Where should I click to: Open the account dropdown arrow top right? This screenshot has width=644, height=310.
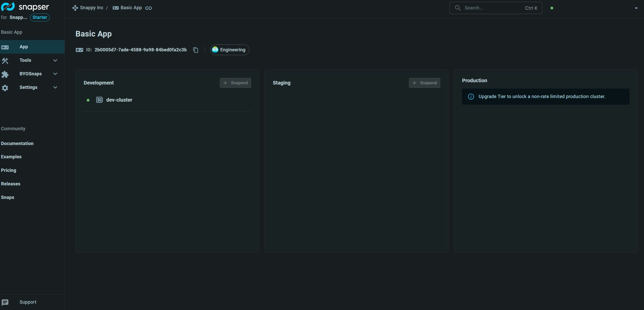pos(636,8)
